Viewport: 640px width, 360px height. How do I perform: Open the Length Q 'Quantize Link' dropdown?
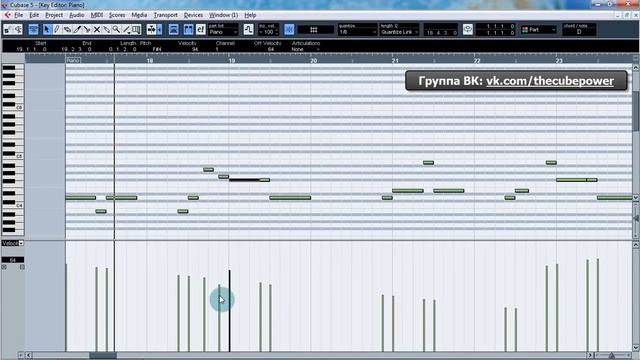(x=399, y=32)
